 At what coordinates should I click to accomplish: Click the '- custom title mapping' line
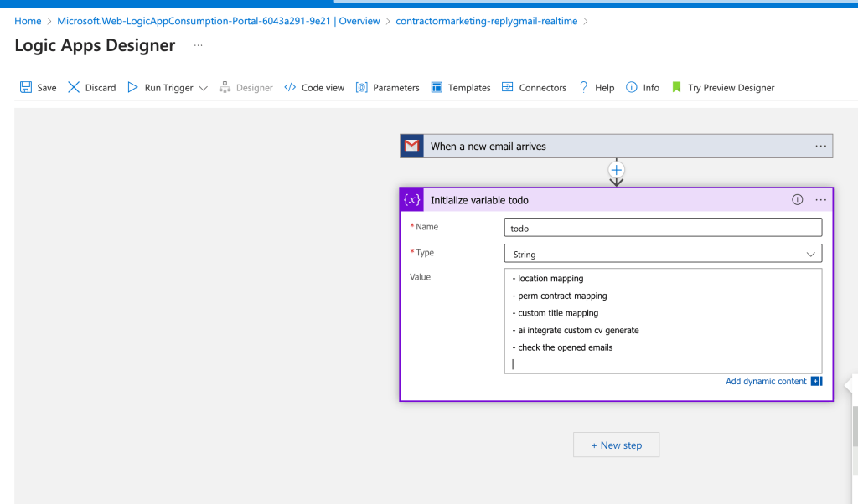(556, 313)
